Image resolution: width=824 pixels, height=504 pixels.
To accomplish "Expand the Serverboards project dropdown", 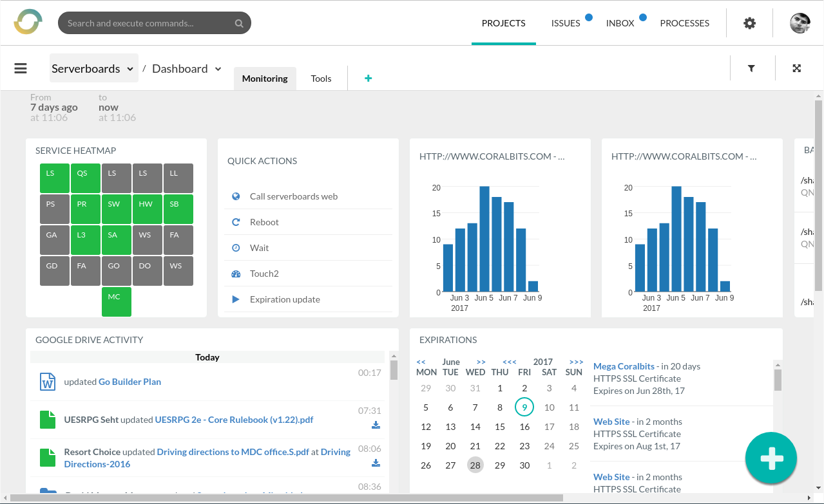I will click(94, 68).
